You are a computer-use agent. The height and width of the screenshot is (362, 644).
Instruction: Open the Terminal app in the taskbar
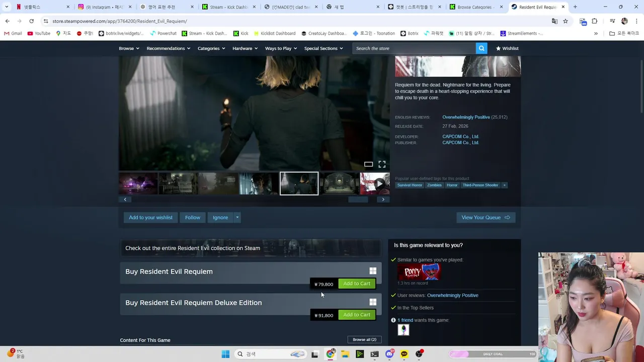pos(374,354)
